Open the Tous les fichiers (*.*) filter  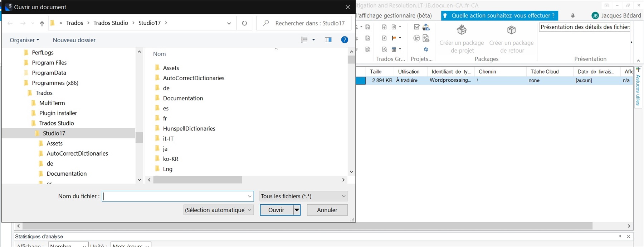click(303, 196)
